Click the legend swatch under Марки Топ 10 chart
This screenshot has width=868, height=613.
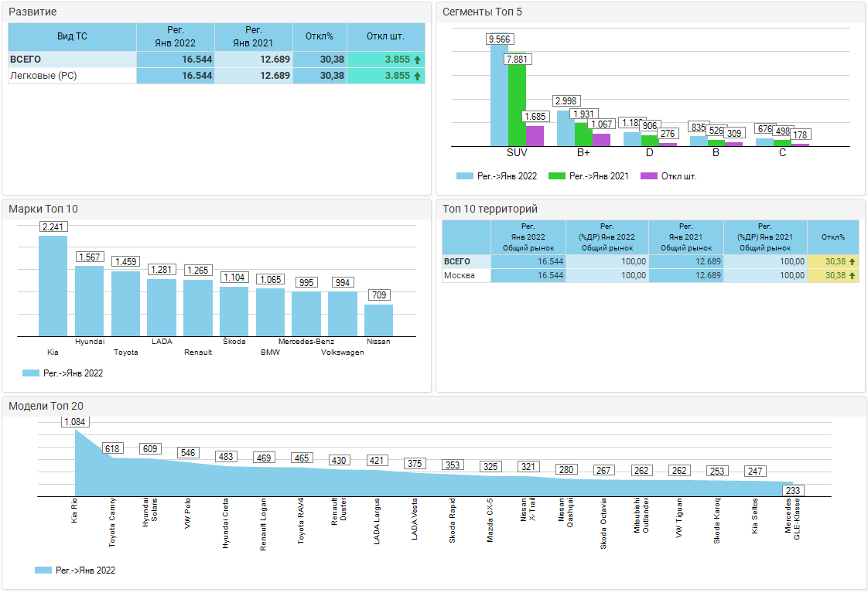(31, 373)
